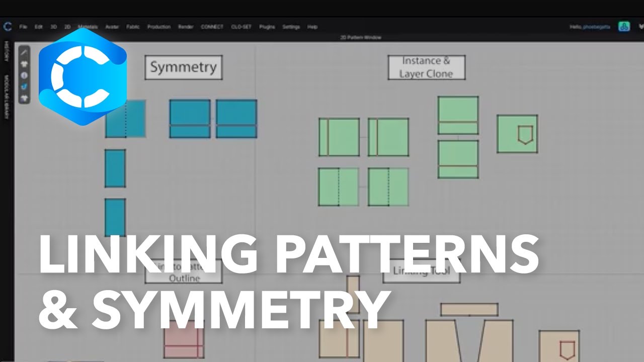Open the Plugins menu
This screenshot has height=362, width=644.
(x=267, y=27)
